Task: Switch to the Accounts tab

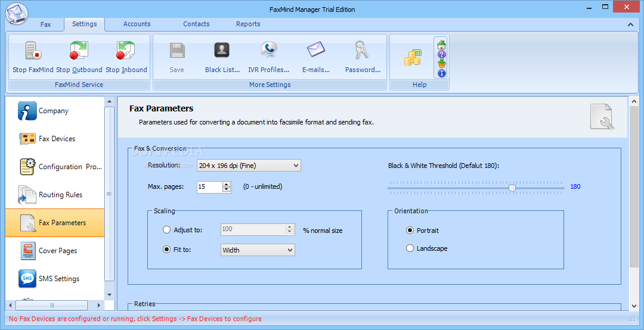Action: [137, 24]
